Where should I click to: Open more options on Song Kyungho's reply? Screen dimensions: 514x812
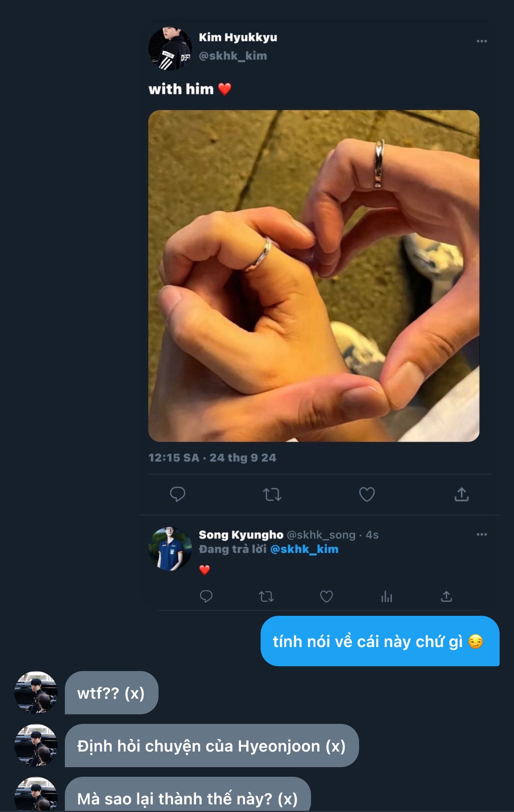tap(481, 535)
